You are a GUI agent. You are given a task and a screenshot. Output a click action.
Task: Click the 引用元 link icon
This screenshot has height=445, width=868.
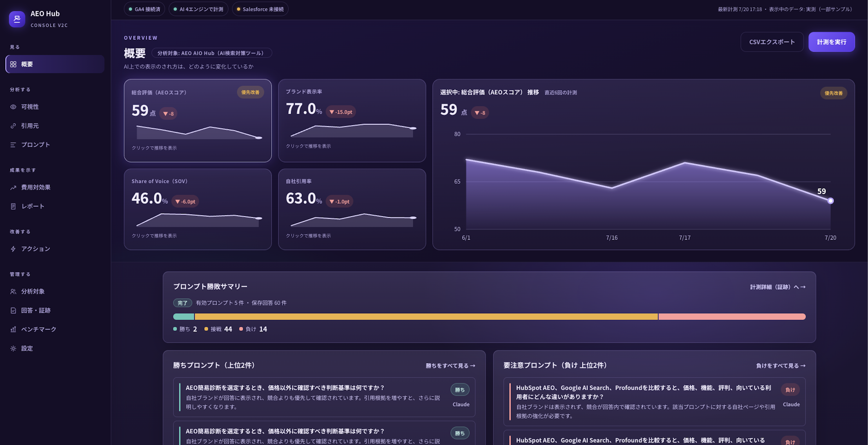point(13,126)
